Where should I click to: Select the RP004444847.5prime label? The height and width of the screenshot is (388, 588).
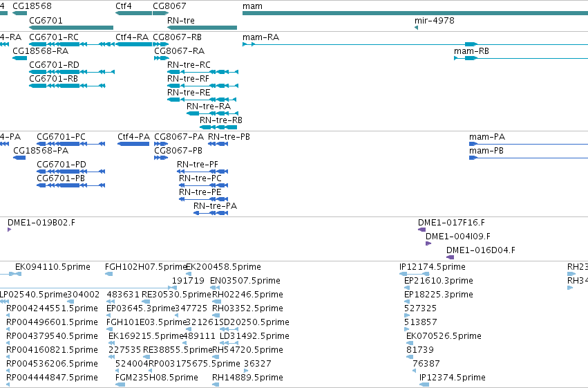(52, 378)
